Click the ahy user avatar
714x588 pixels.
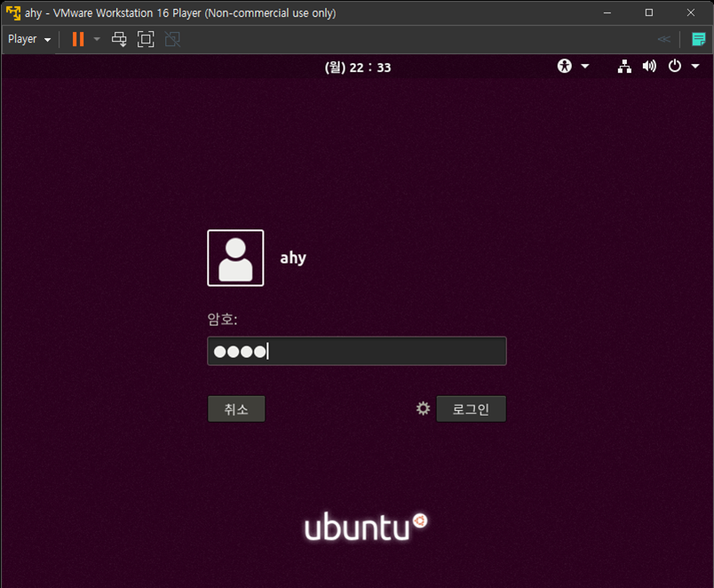(235, 258)
